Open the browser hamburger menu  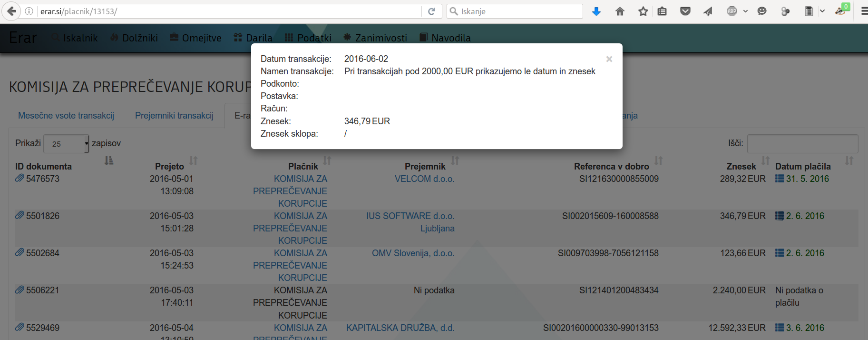coord(864,11)
